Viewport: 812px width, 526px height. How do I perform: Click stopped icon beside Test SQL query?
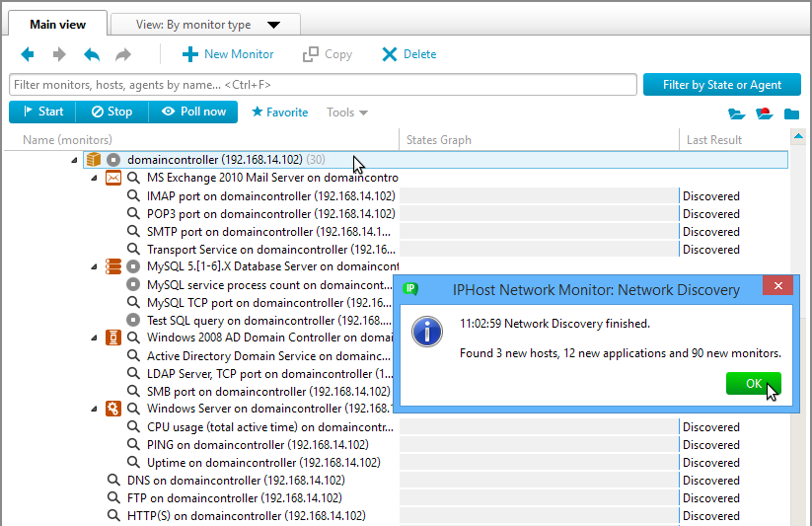pyautogui.click(x=133, y=320)
